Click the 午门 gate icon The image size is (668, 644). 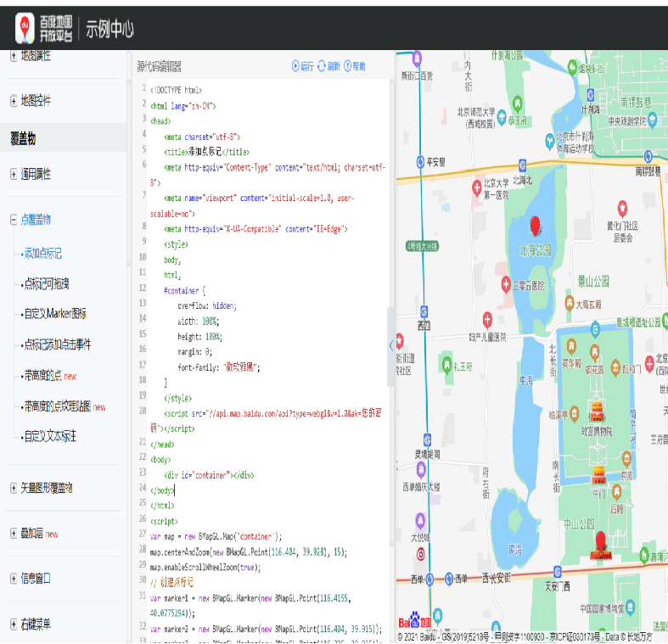coord(598,475)
